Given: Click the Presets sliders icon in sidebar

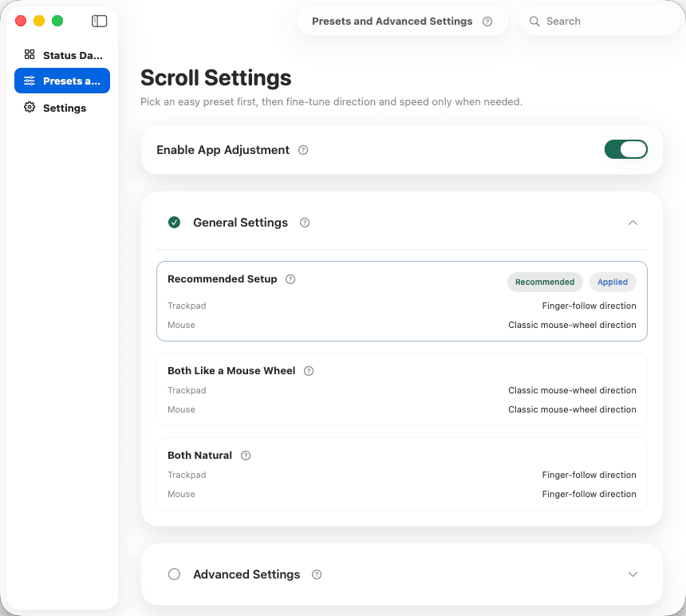Looking at the screenshot, I should [x=30, y=81].
